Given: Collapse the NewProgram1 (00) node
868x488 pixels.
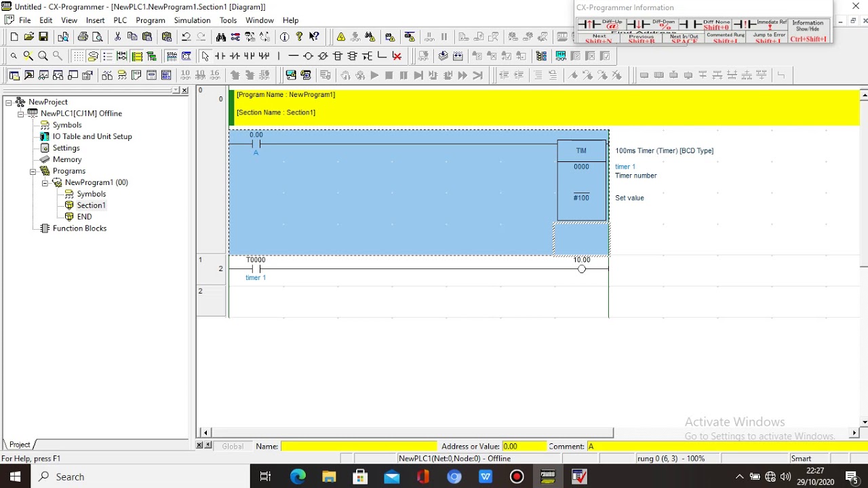Looking at the screenshot, I should (45, 182).
